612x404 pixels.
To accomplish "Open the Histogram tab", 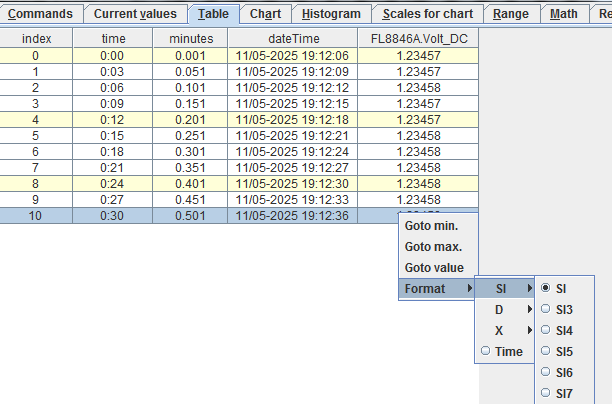I will click(331, 14).
